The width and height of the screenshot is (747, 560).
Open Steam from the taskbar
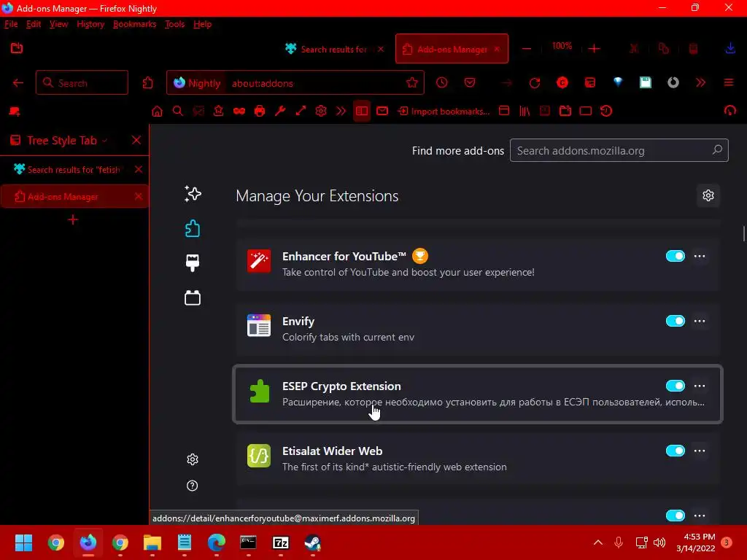pos(312,542)
